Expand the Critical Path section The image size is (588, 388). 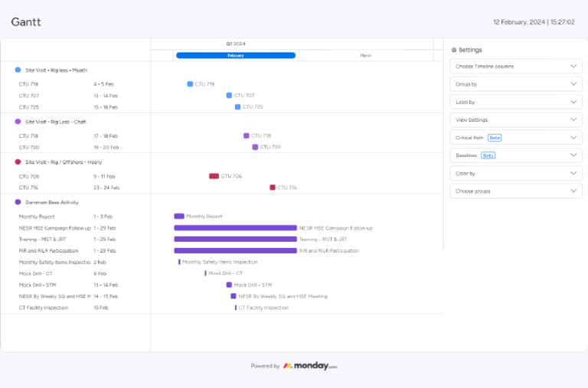point(516,138)
